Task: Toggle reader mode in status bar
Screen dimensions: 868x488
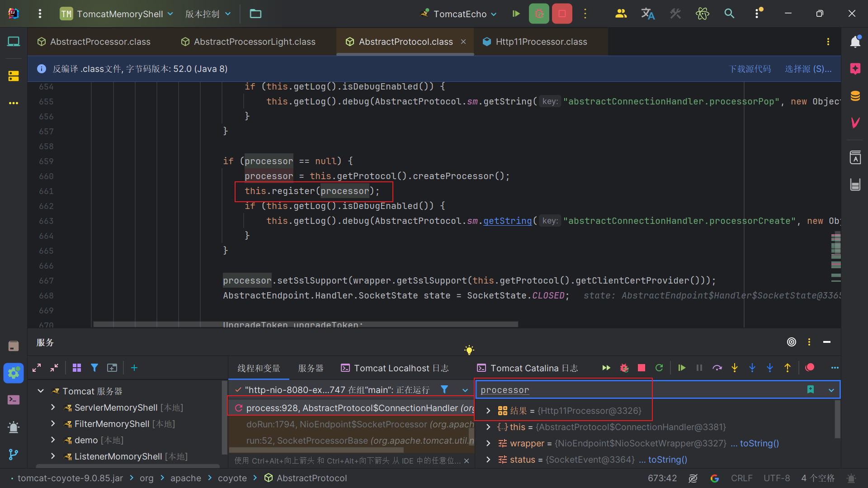Action: [x=693, y=478]
